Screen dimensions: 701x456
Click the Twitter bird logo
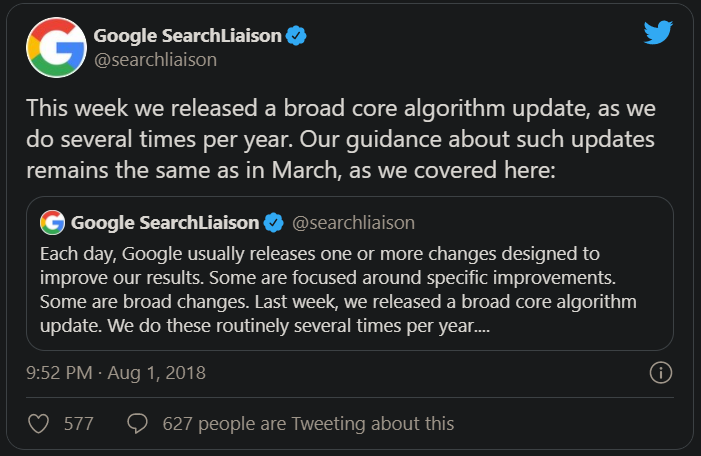pyautogui.click(x=658, y=34)
